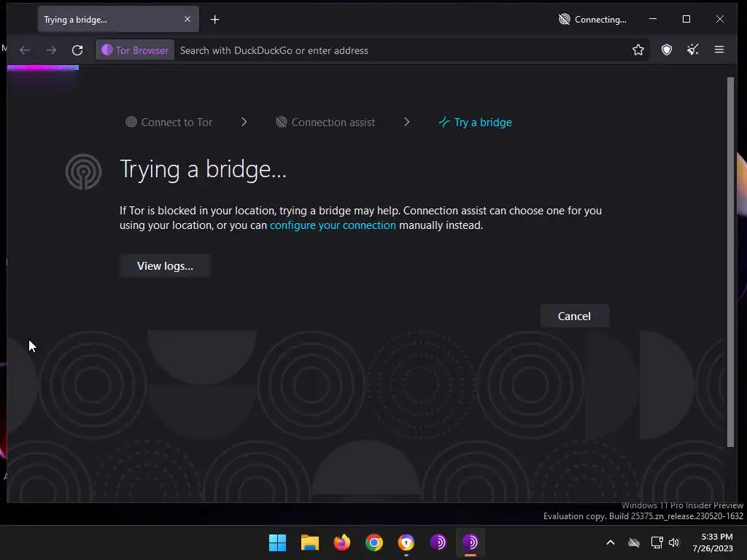Click the active Tor Browser taskbar icon
The height and width of the screenshot is (560, 747).
coord(471,542)
